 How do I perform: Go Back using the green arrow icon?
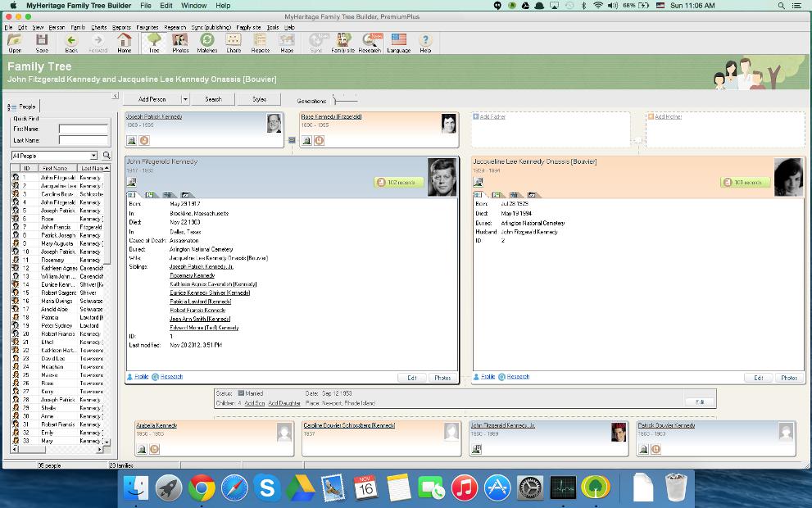tap(71, 40)
